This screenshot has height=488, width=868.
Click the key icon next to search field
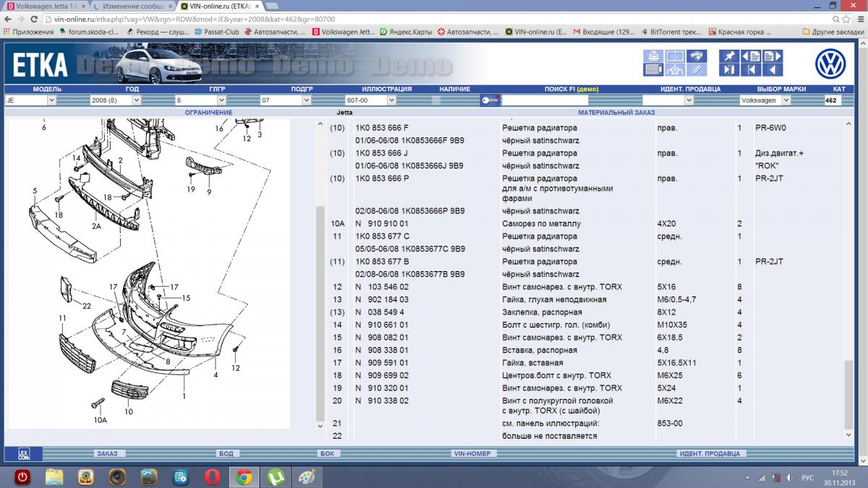coord(490,100)
